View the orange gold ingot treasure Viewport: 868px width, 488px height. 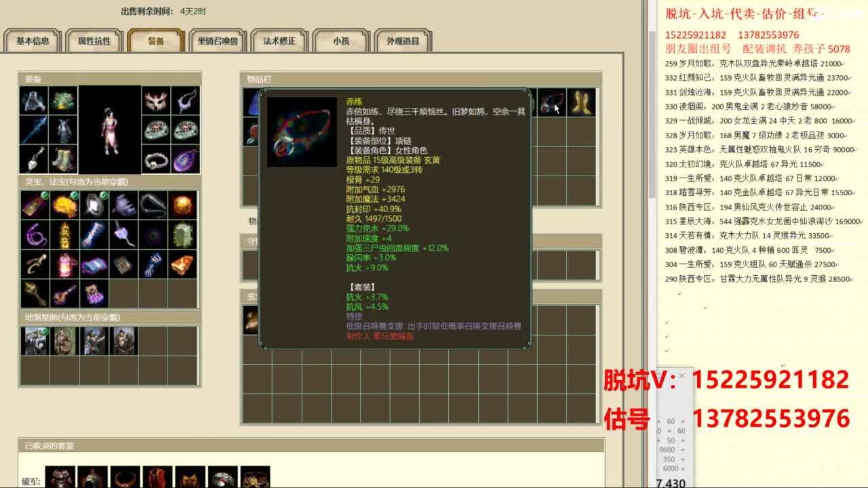tap(183, 264)
